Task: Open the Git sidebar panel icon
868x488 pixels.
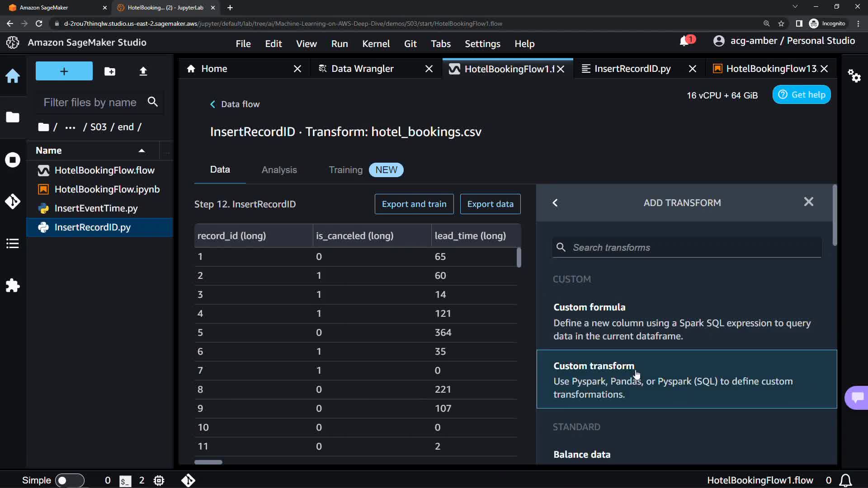Action: [x=13, y=202]
